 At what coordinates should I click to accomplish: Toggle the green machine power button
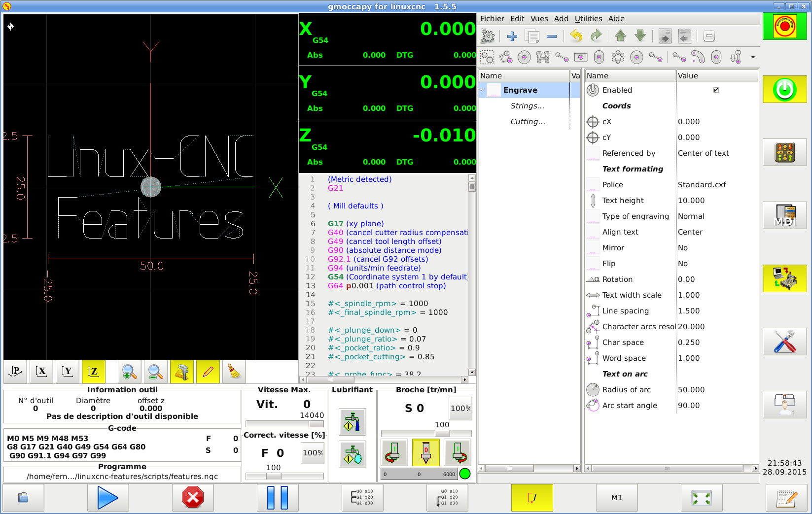click(784, 90)
